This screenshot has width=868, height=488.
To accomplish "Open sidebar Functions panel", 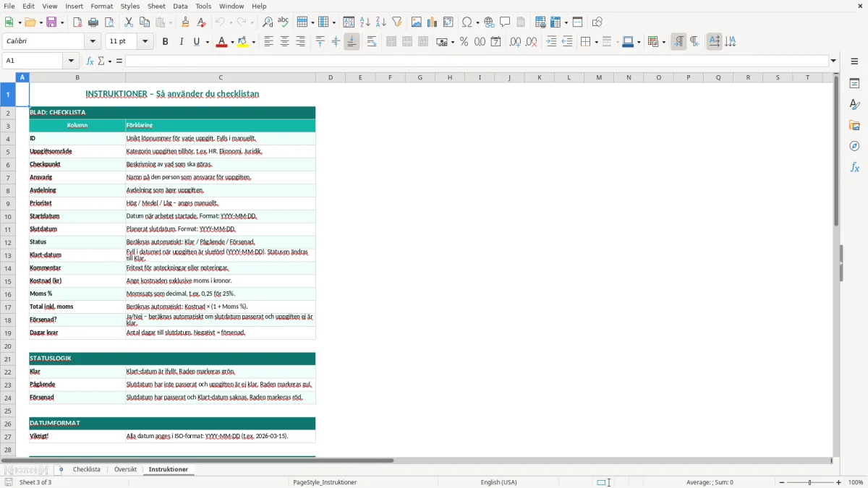I will (854, 168).
